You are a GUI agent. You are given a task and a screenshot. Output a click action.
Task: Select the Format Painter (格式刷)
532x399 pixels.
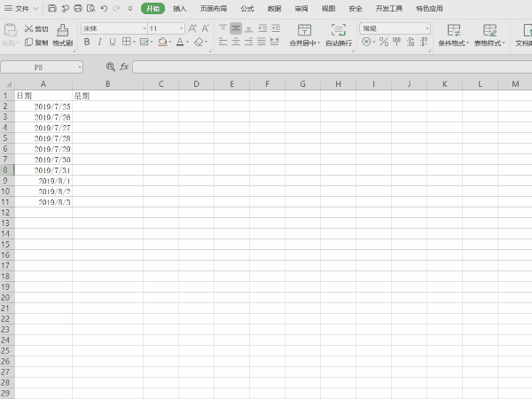62,35
